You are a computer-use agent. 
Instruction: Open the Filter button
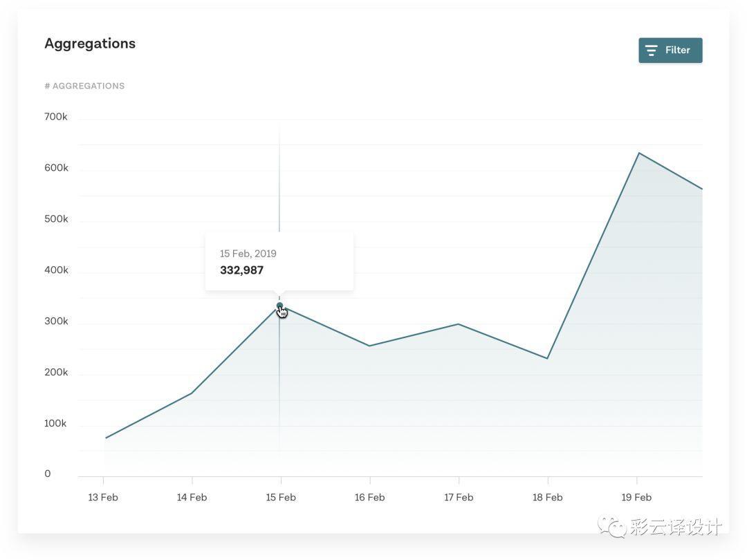(x=670, y=50)
